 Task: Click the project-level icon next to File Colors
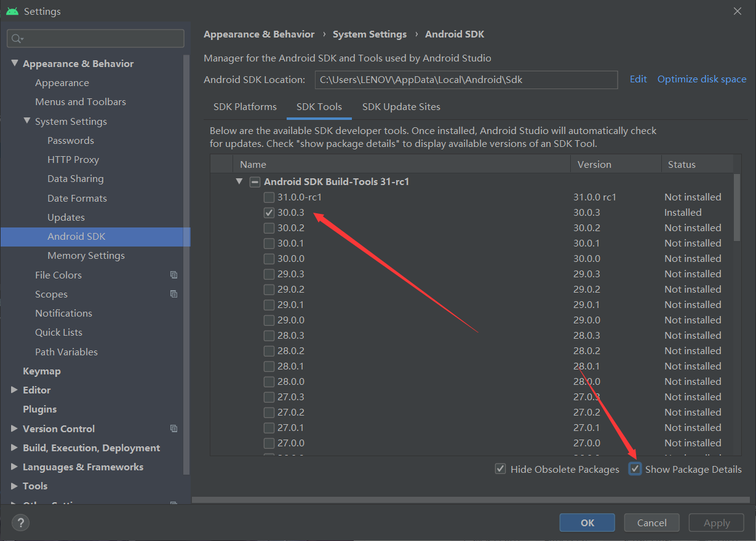173,275
